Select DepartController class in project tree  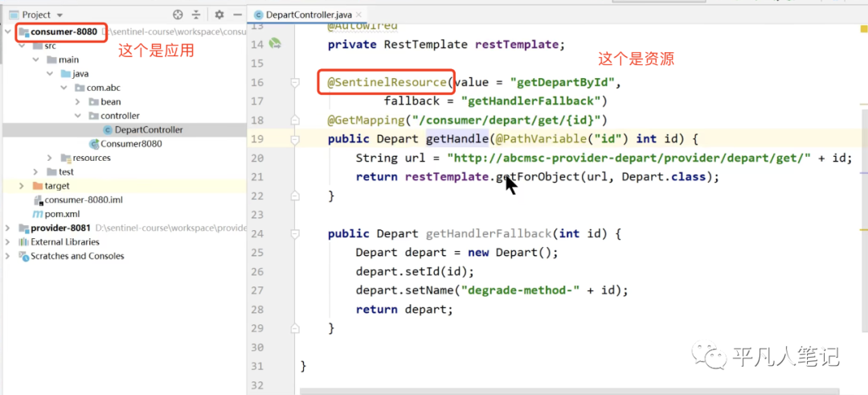click(125, 130)
